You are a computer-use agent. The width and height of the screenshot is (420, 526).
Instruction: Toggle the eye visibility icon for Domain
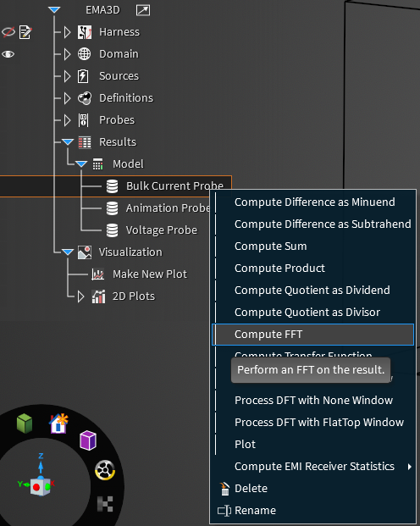pyautogui.click(x=8, y=54)
